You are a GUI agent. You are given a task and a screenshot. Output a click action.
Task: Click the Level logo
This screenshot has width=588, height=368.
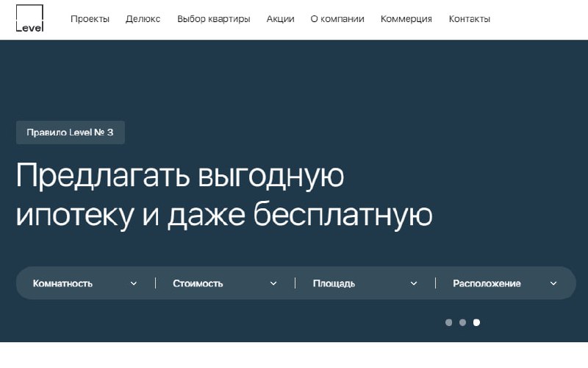29,18
